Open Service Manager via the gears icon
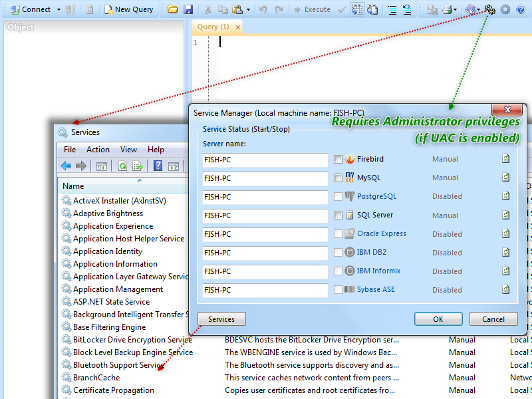 point(490,9)
